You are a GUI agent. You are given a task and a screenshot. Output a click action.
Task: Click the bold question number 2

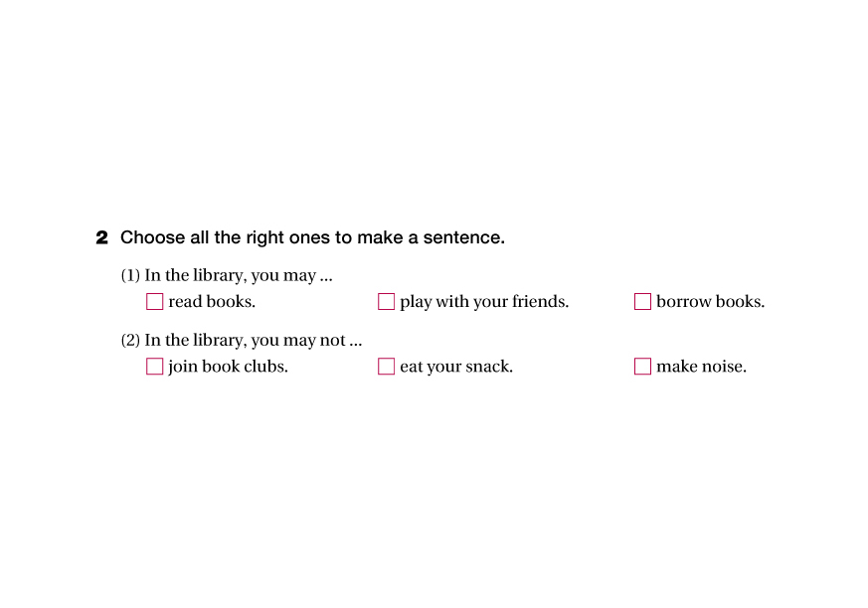[101, 238]
